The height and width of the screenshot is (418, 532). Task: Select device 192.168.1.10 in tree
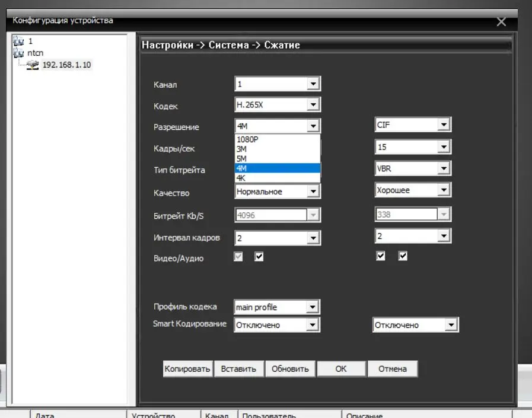pos(66,65)
